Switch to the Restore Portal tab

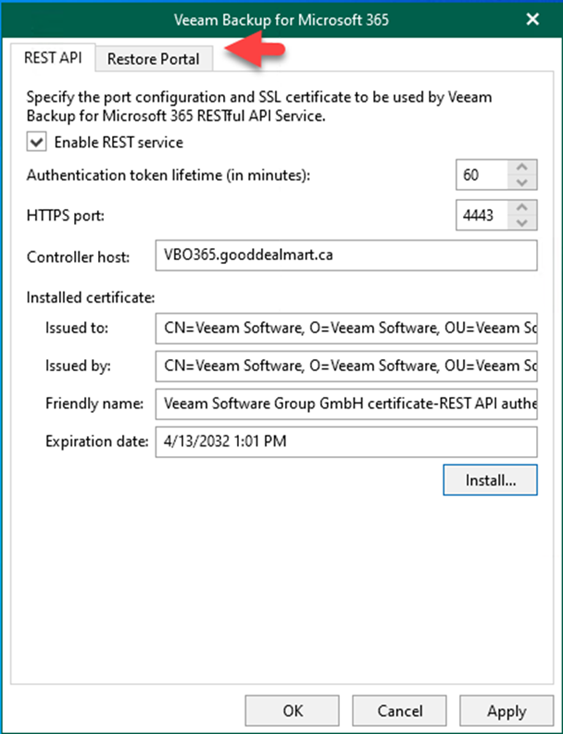(x=154, y=59)
